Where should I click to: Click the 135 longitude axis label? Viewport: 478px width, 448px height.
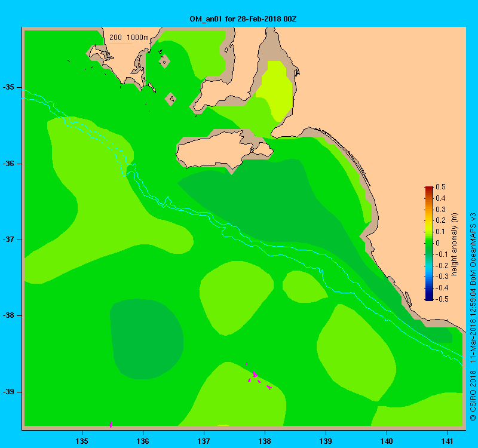click(82, 441)
